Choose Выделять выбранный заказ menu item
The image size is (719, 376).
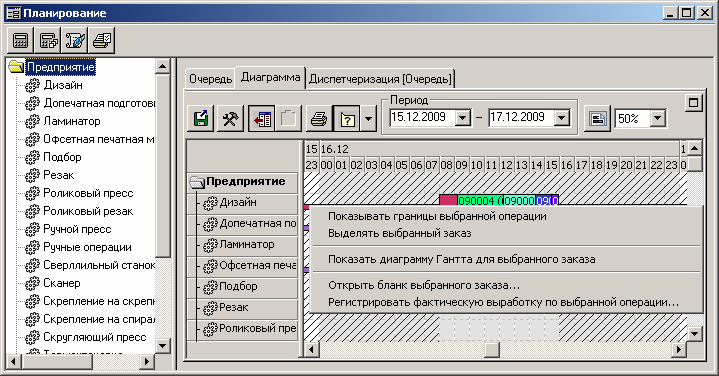(x=400, y=233)
